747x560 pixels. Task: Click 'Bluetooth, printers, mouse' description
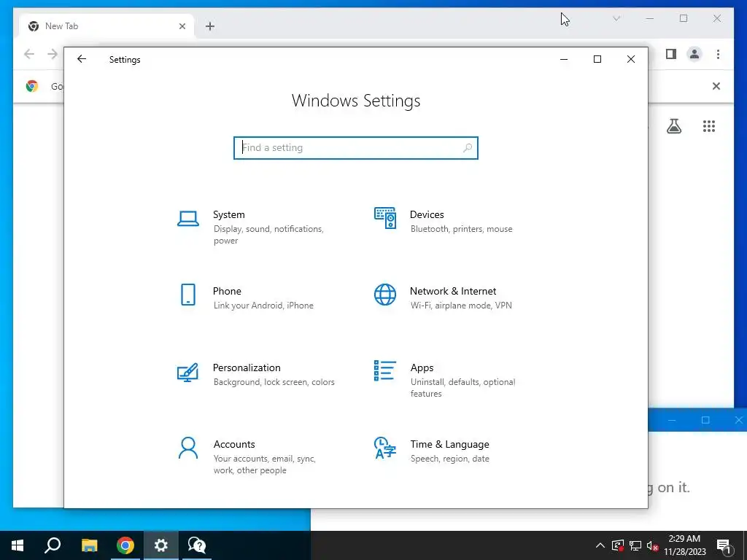(x=462, y=229)
